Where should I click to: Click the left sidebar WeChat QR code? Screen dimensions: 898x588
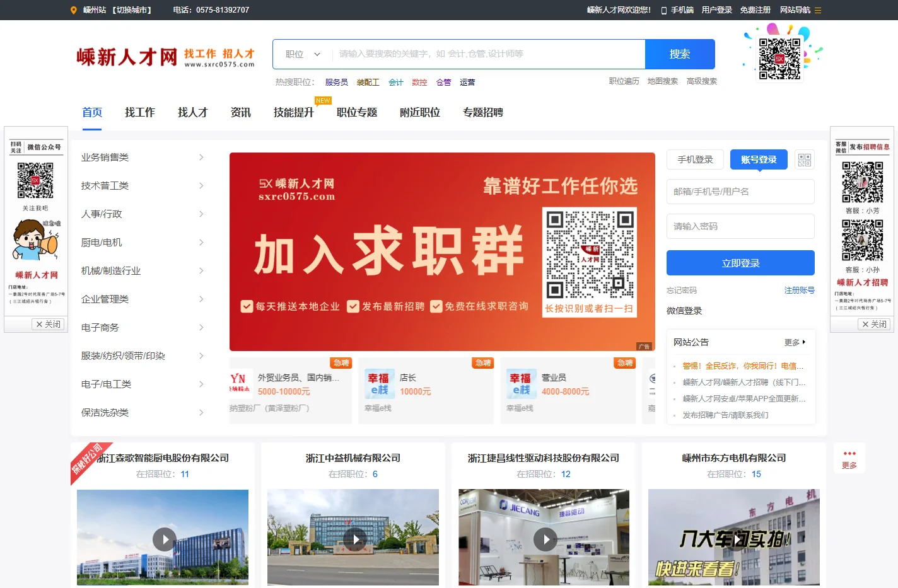click(x=35, y=180)
